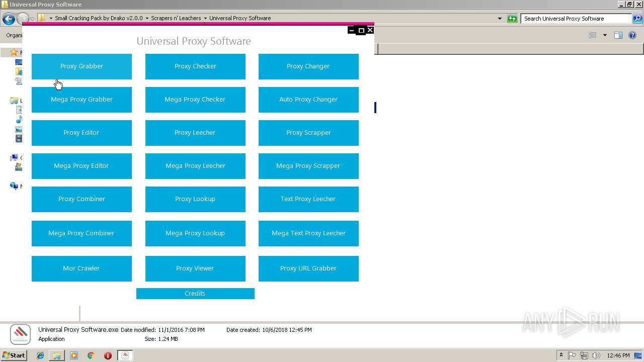The width and height of the screenshot is (644, 362).
Task: Open the Proxy Editor
Action: (82, 133)
